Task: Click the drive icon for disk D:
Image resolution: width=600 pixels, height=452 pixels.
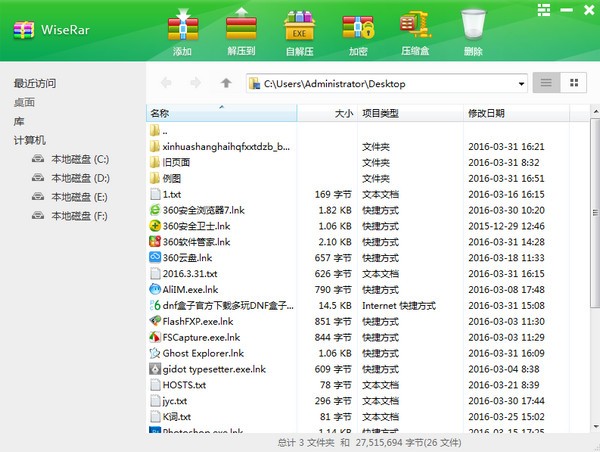Action: [38, 177]
